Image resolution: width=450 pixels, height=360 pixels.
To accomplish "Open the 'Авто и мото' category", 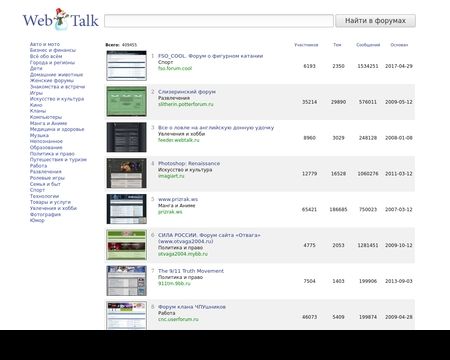I will coord(45,44).
